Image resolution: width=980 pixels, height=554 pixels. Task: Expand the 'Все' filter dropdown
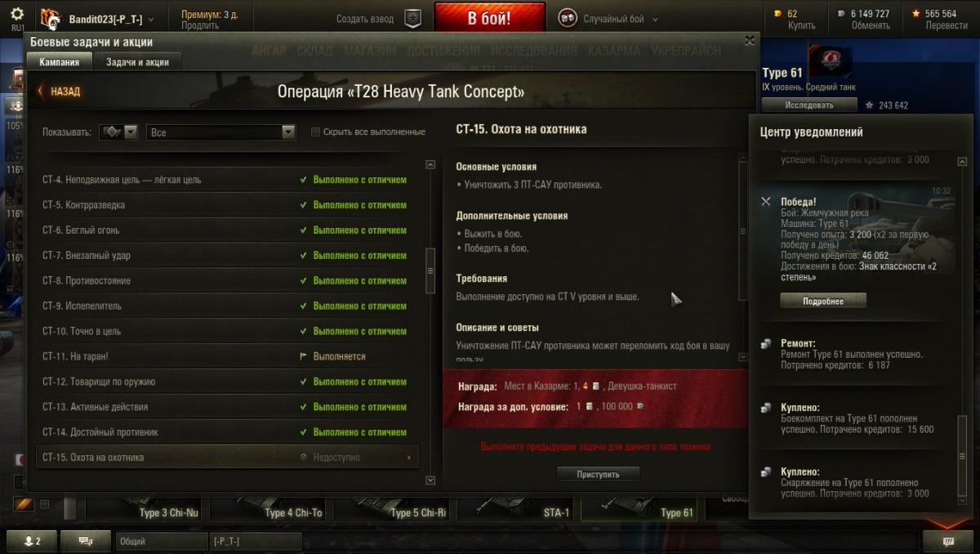(x=220, y=132)
